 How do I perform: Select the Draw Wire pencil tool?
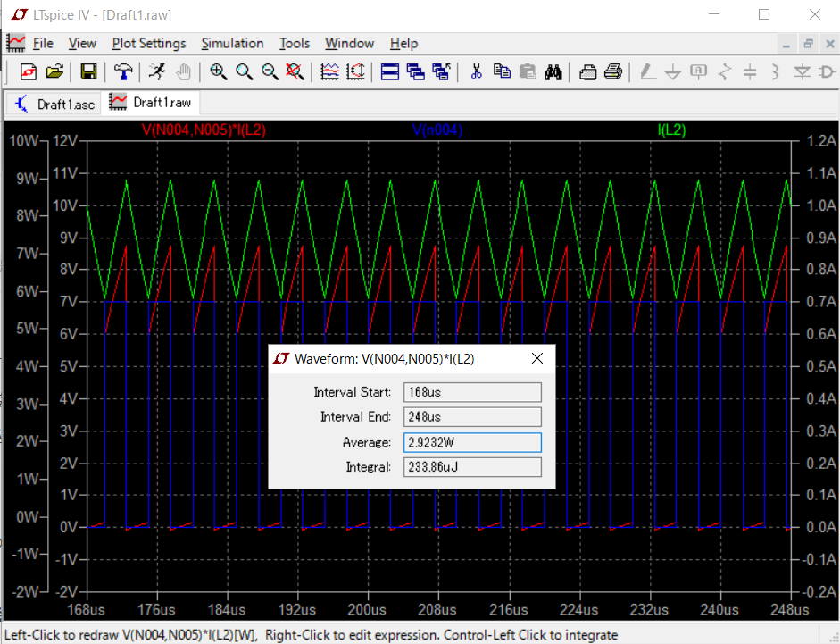point(648,71)
